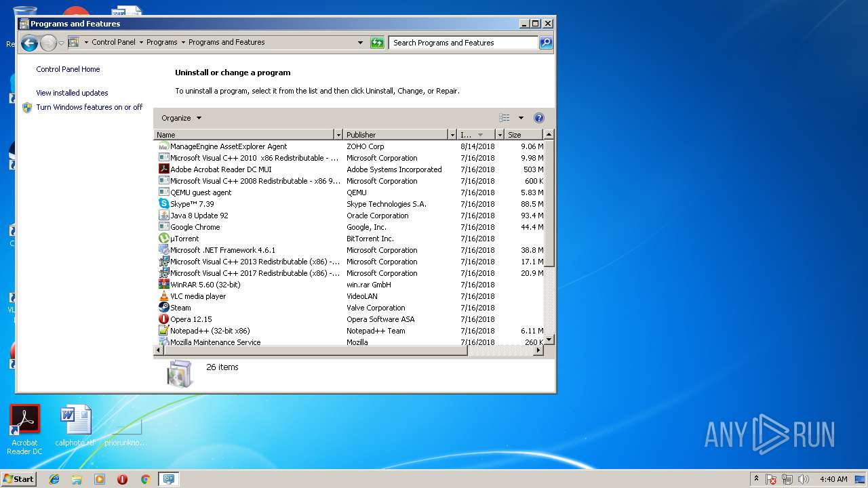
Task: Select Microsoft Visual C++ 2017 Redistributable row
Action: (350, 273)
